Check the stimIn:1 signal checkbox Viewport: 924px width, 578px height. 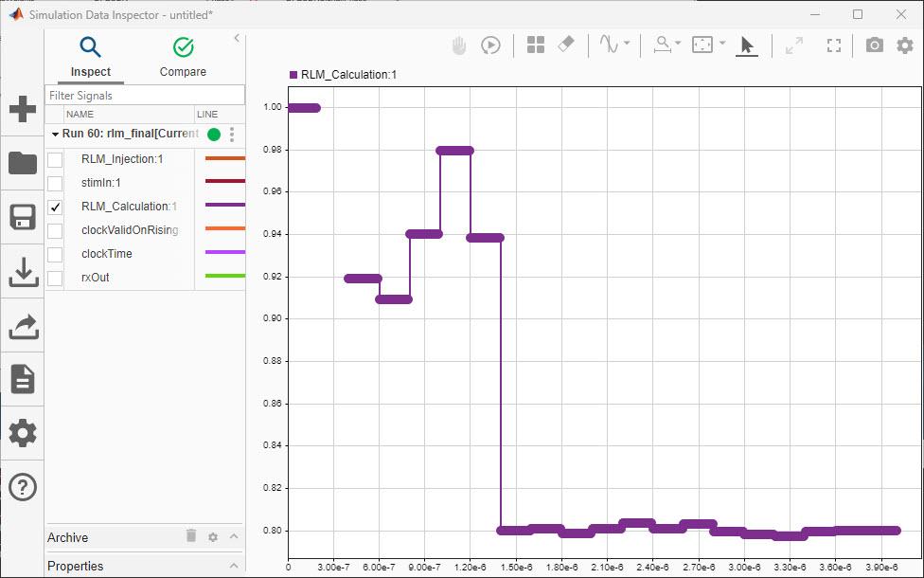pos(54,182)
